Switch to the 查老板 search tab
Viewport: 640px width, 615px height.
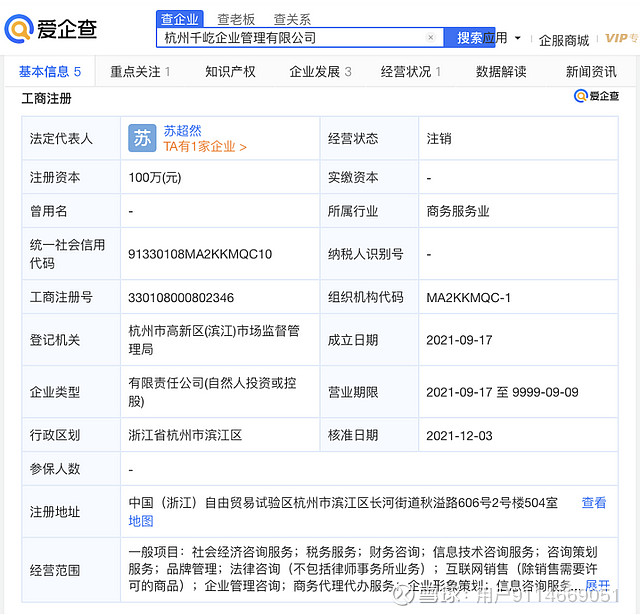click(236, 19)
